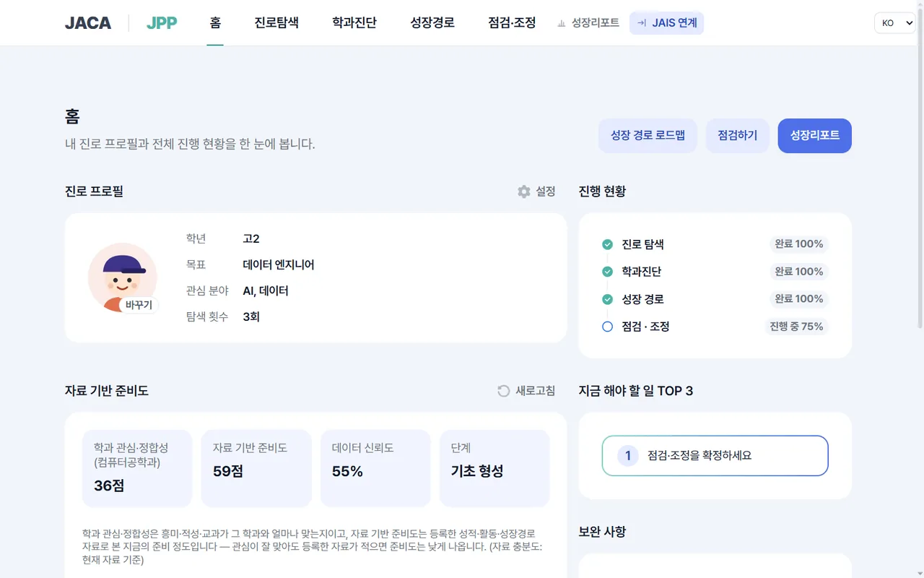Click the 점검하기 button
Image resolution: width=924 pixels, height=578 pixels.
click(x=737, y=136)
